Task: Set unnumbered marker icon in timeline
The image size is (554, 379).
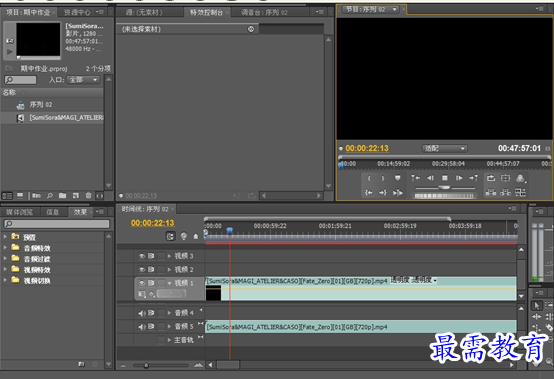Action: [x=196, y=236]
